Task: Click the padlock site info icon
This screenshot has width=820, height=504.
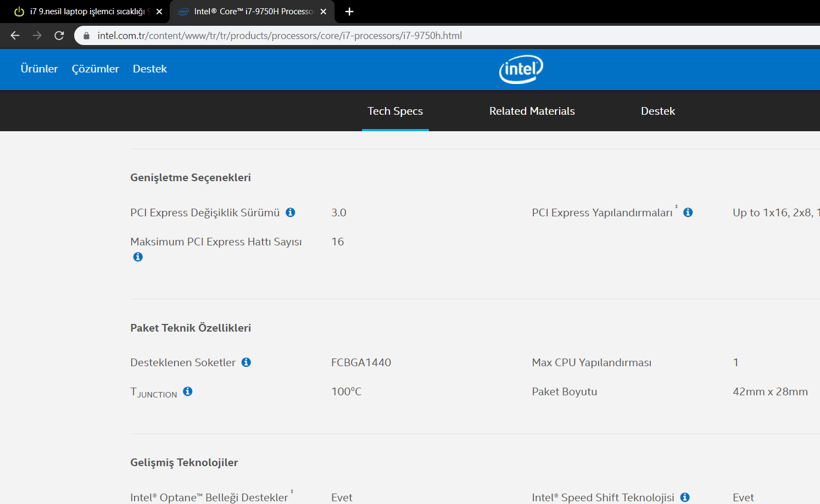Action: 86,36
